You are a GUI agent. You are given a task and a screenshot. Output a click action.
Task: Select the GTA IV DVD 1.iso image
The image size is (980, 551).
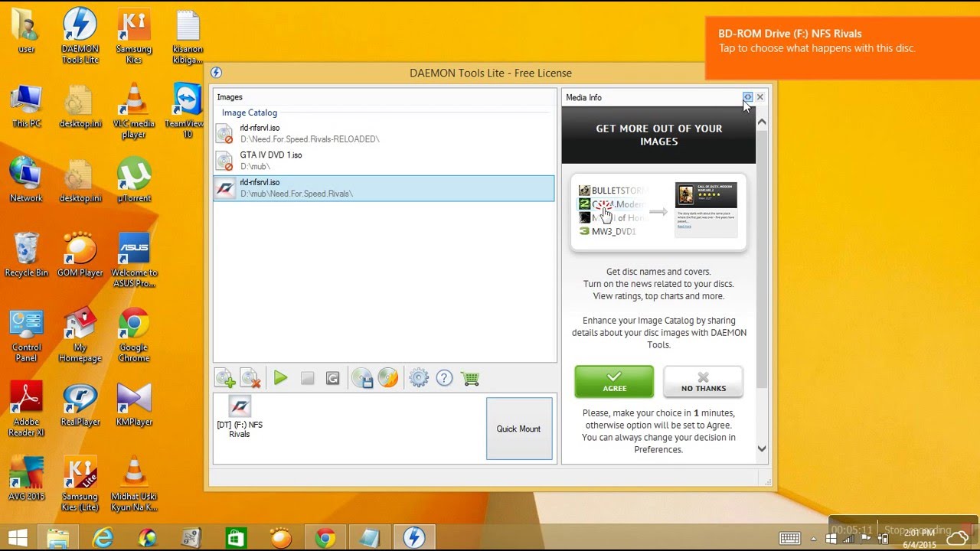[x=384, y=161]
